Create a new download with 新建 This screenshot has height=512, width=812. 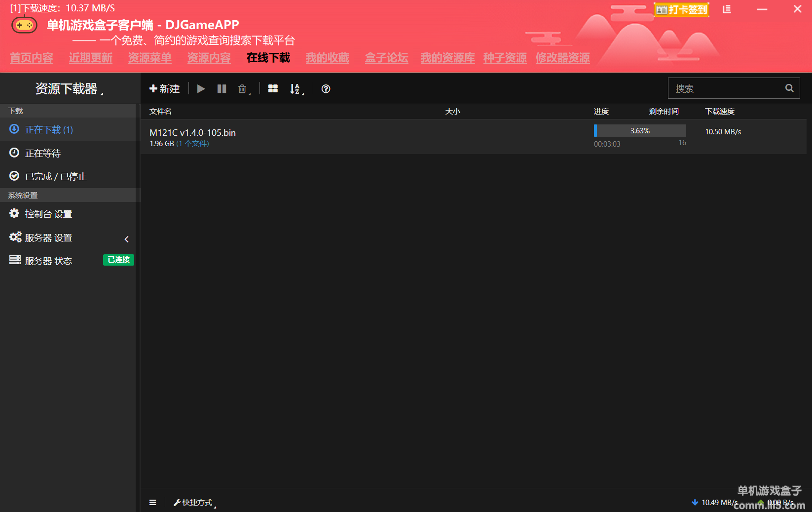[x=164, y=89]
